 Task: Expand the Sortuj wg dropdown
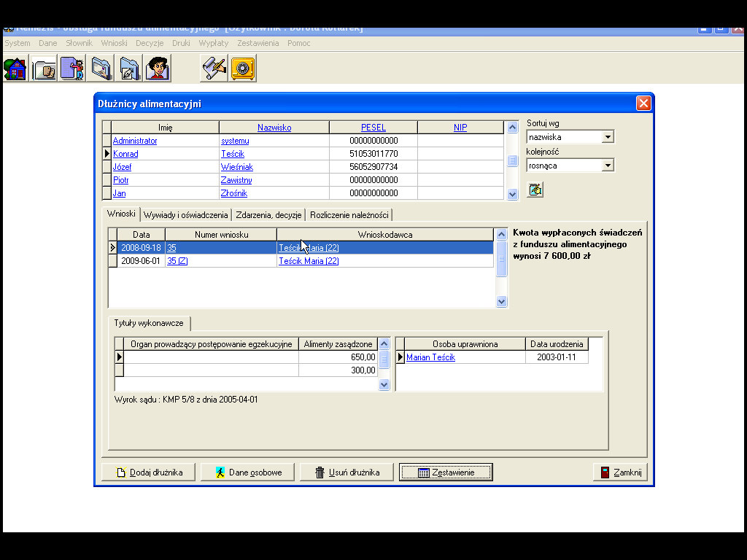click(608, 137)
